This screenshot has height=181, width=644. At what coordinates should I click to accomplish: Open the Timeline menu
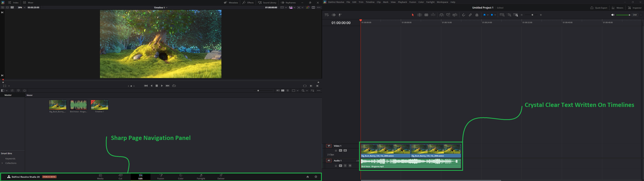370,2
